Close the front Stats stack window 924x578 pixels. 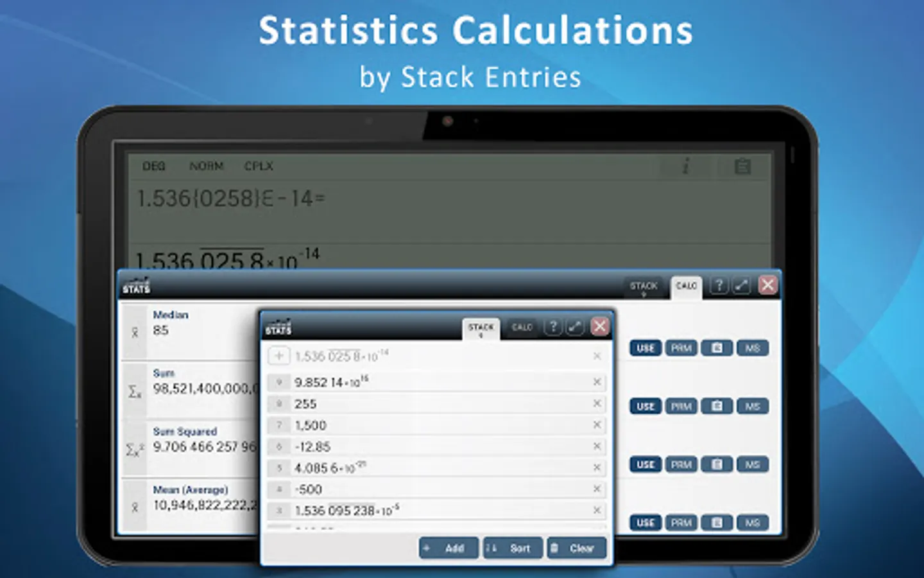click(599, 326)
